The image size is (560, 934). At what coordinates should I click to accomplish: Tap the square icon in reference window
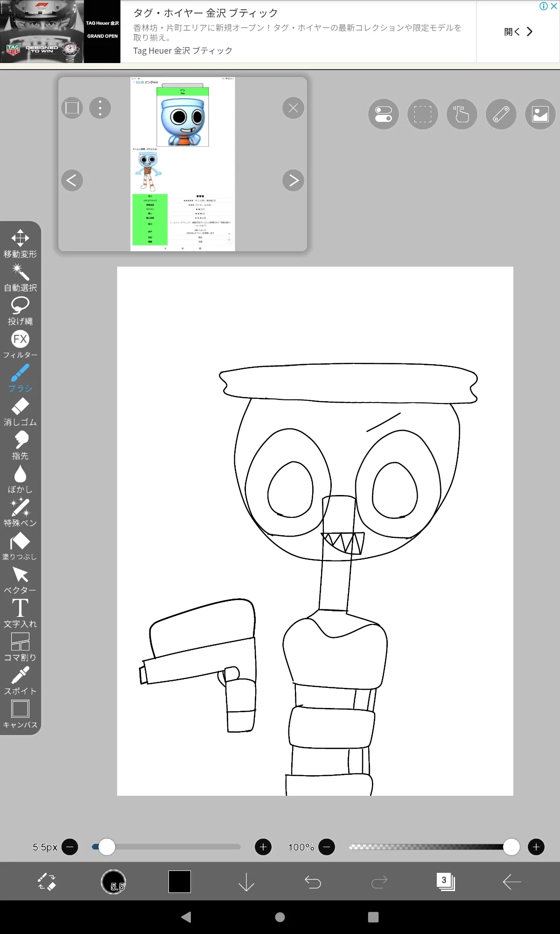(72, 108)
